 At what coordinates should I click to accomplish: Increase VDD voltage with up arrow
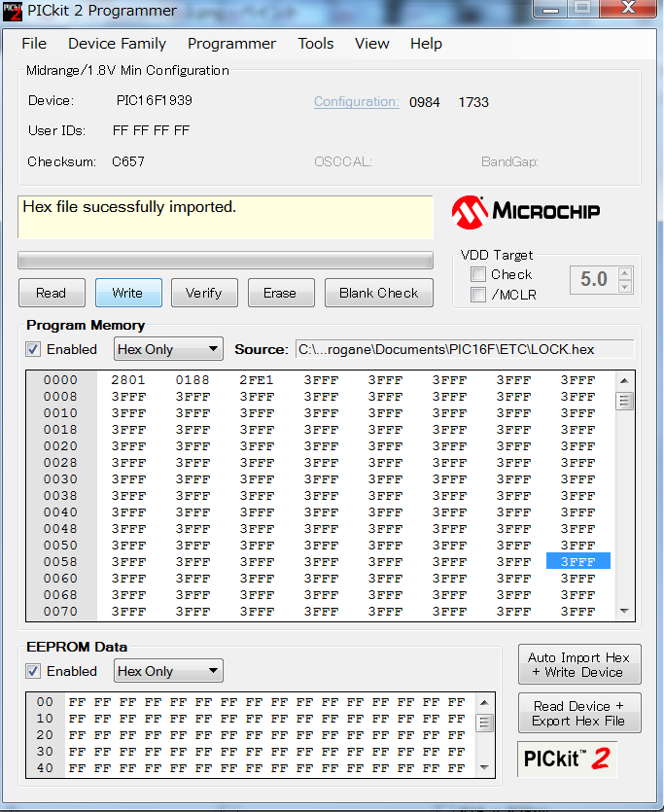625,273
